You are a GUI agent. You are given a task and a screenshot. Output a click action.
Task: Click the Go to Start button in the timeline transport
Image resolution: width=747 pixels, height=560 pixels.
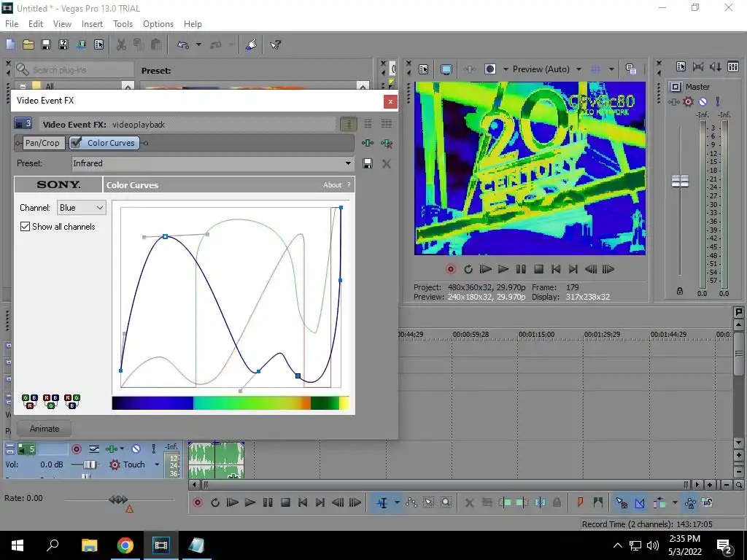[303, 502]
